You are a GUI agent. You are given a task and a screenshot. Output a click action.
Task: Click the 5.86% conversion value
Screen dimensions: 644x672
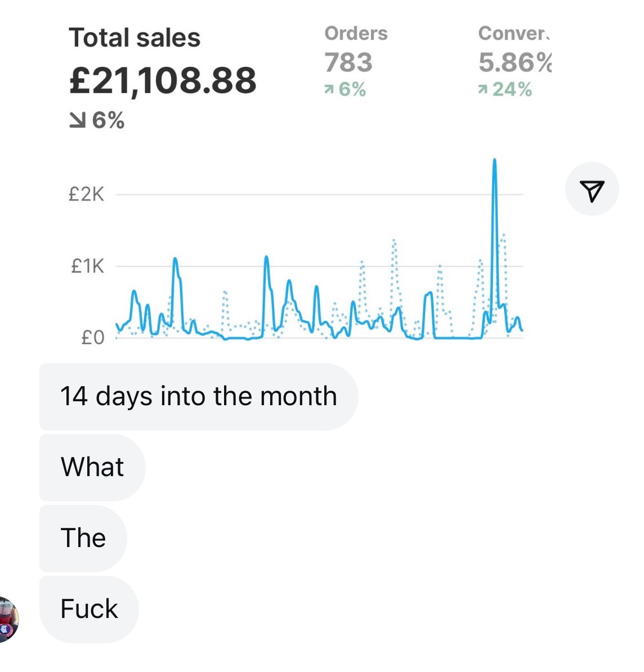pos(515,62)
